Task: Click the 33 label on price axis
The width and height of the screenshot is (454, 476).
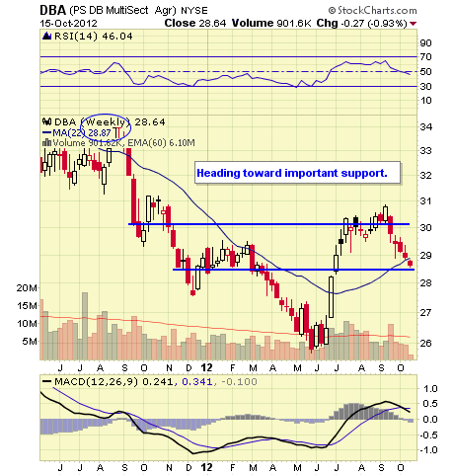Action: pyautogui.click(x=425, y=151)
